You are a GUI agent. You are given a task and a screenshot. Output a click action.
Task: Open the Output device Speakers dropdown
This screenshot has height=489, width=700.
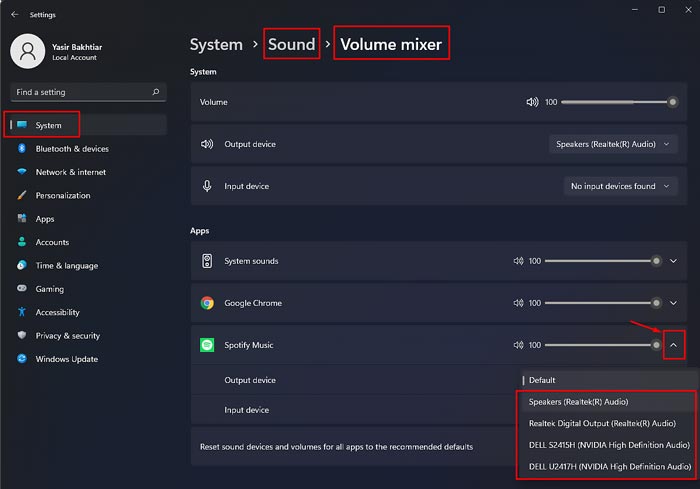pos(613,144)
